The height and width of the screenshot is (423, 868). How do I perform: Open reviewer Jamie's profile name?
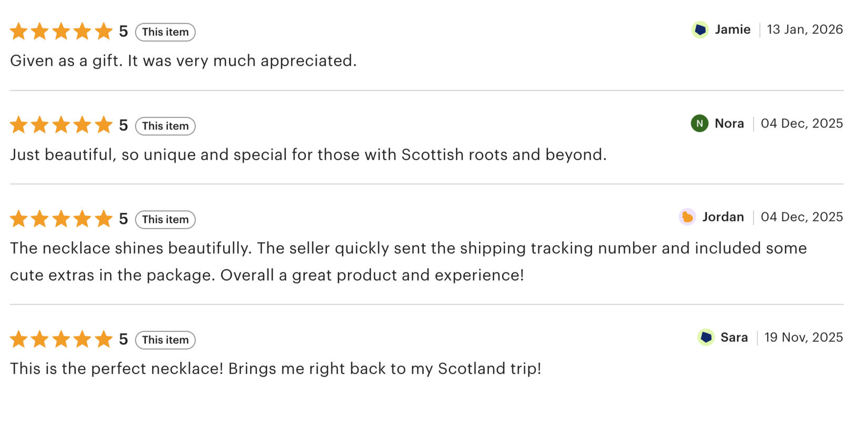[732, 29]
